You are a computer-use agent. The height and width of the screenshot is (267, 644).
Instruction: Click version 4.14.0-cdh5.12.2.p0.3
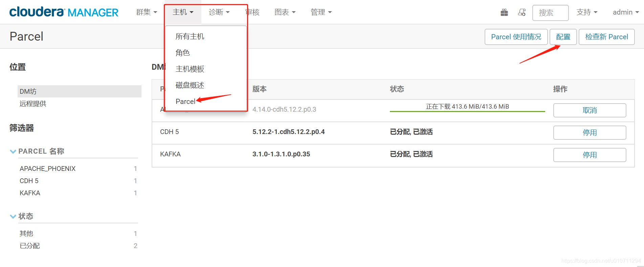coord(284,109)
